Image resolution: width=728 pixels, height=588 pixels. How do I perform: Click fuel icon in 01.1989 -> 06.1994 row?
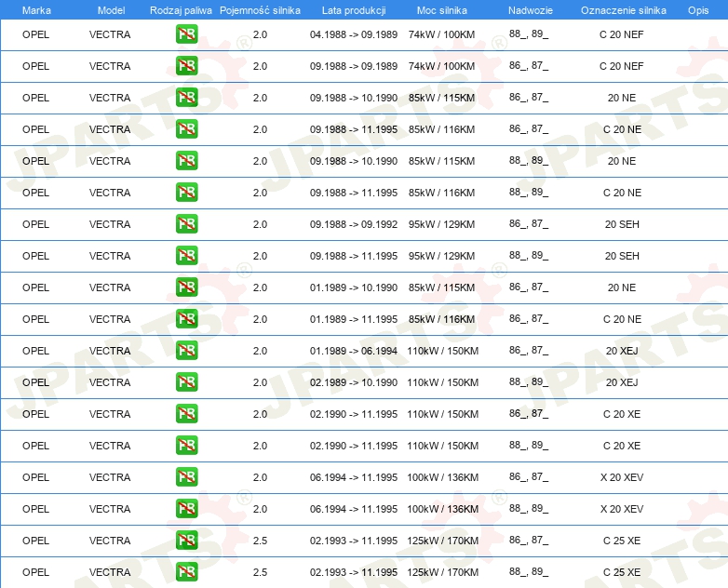186,351
